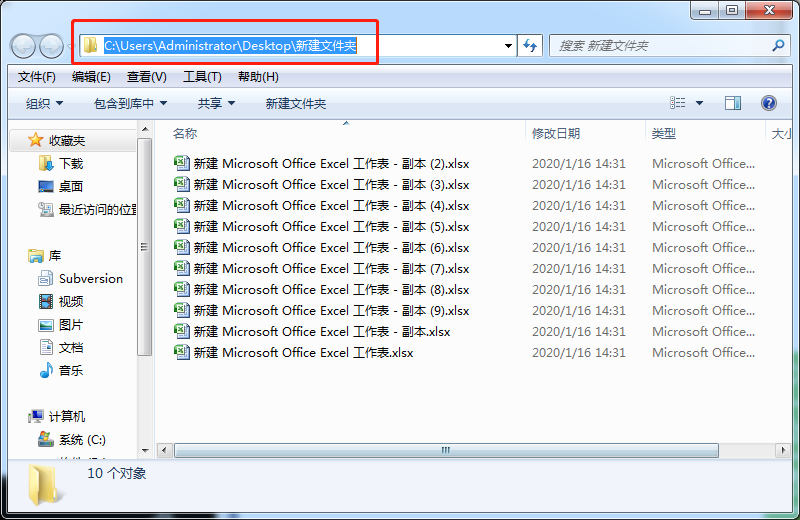800x520 pixels.
Task: Open the 帮助(H) menu
Action: click(x=258, y=77)
